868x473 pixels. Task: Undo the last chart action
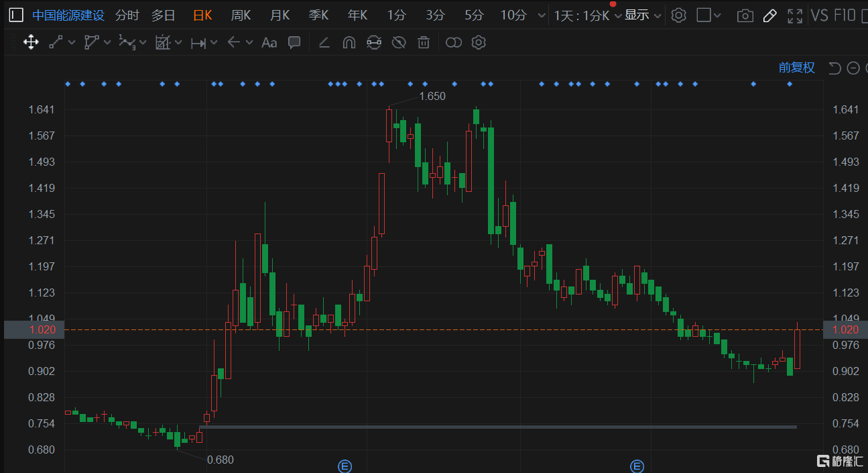[x=834, y=68]
